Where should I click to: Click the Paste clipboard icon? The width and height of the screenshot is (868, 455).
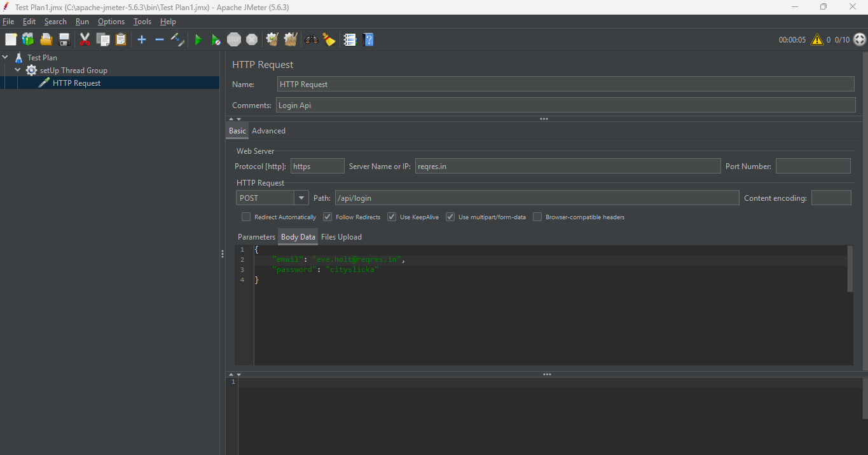pos(120,39)
